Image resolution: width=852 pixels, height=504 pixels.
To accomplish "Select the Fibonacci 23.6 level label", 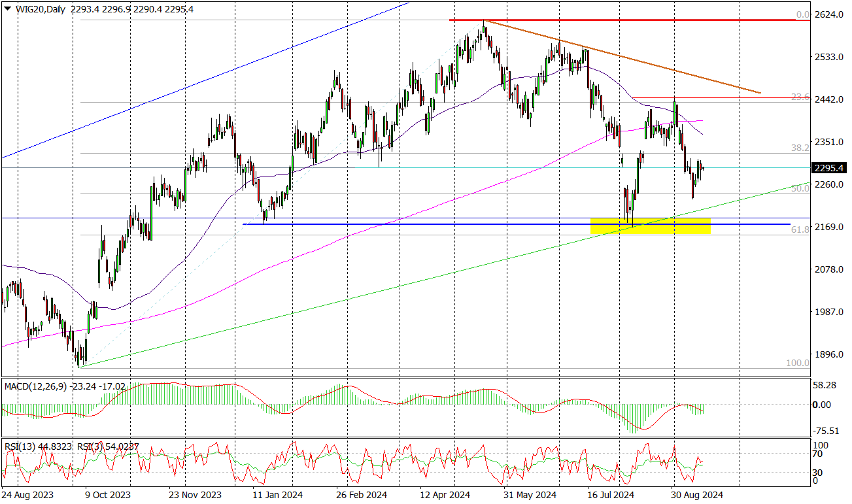I will coord(800,97).
